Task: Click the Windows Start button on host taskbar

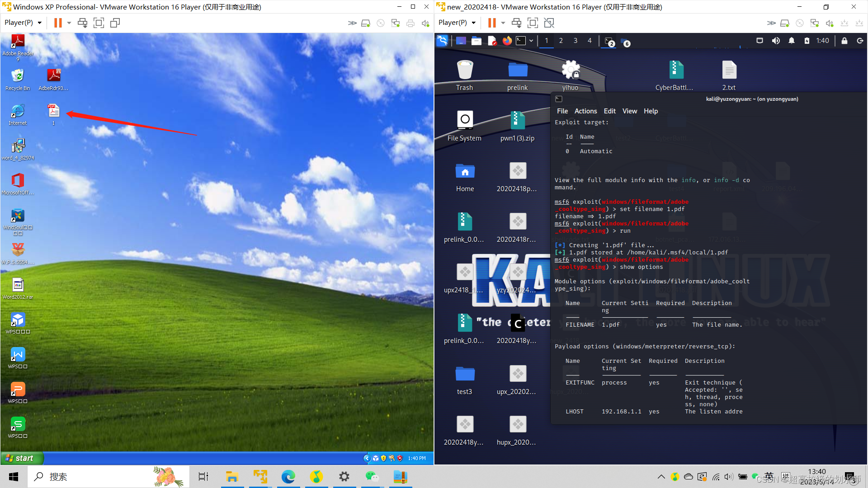Action: point(14,477)
